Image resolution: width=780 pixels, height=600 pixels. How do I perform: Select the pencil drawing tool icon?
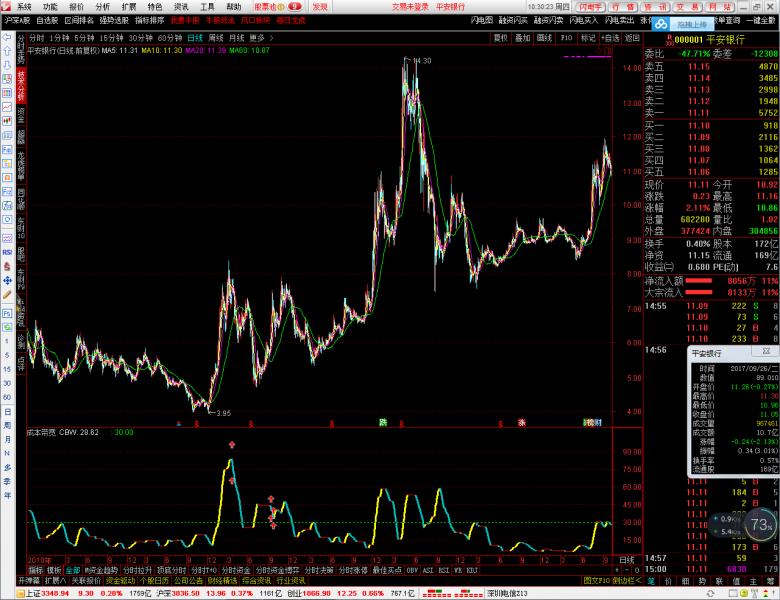tap(7, 295)
